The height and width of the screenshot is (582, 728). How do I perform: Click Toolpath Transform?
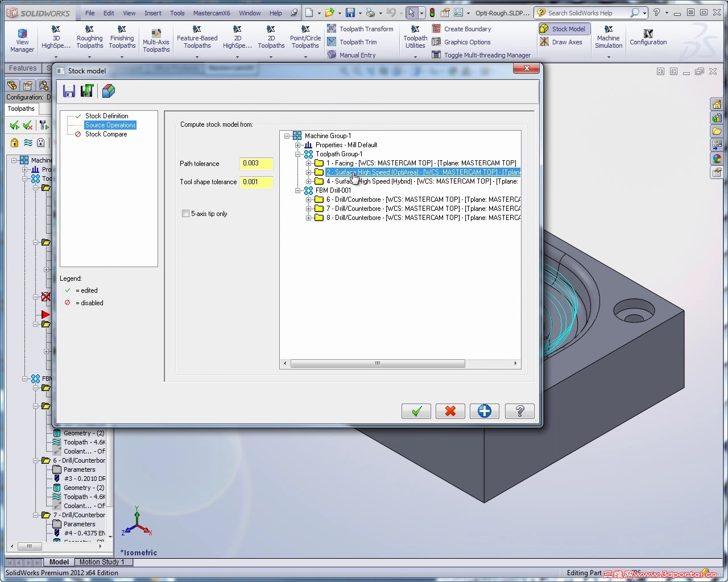point(360,29)
